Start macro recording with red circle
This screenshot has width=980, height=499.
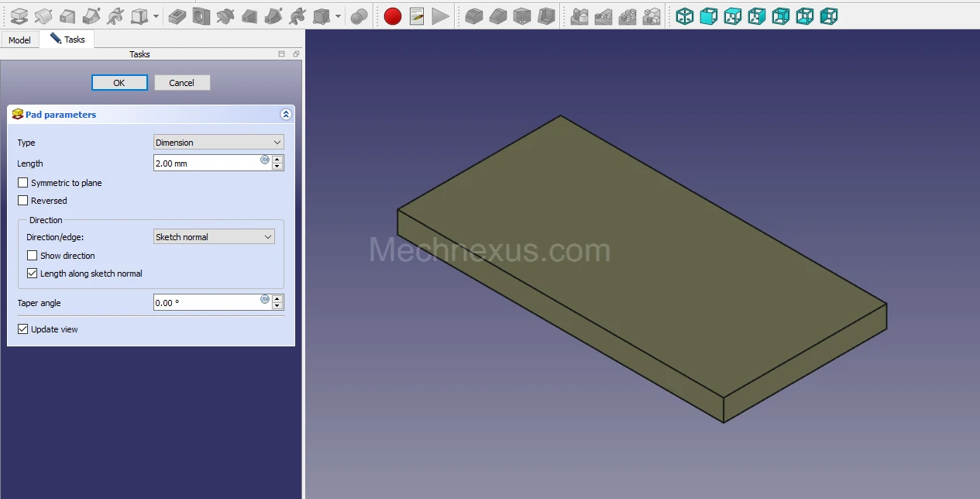[x=393, y=15]
